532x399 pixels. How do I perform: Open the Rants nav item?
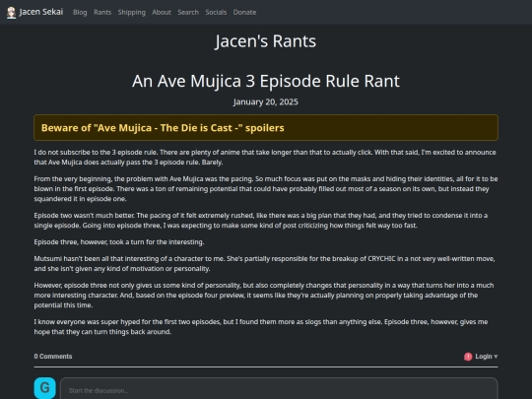(102, 12)
